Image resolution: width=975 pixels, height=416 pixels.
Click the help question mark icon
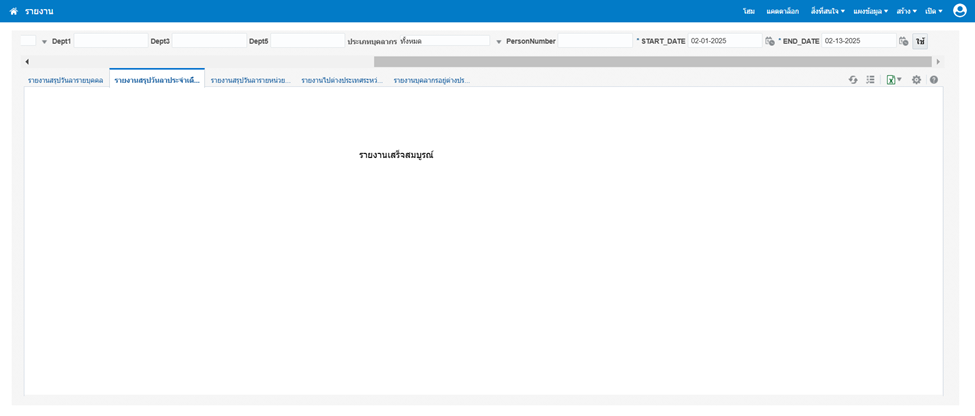[x=934, y=80]
